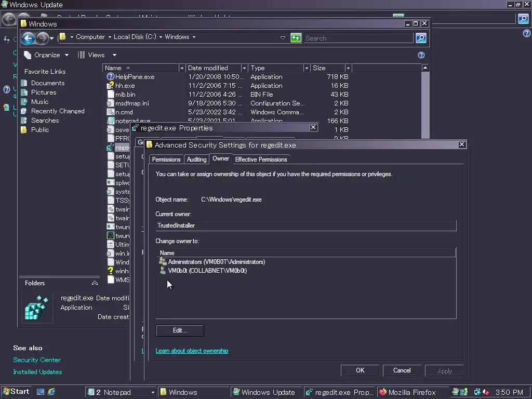Open the Notepad taskbar group
Image resolution: width=532 pixels, height=399 pixels.
pos(121,392)
